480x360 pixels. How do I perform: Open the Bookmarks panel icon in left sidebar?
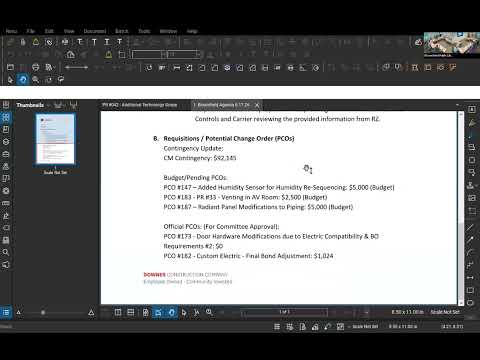coord(6,129)
